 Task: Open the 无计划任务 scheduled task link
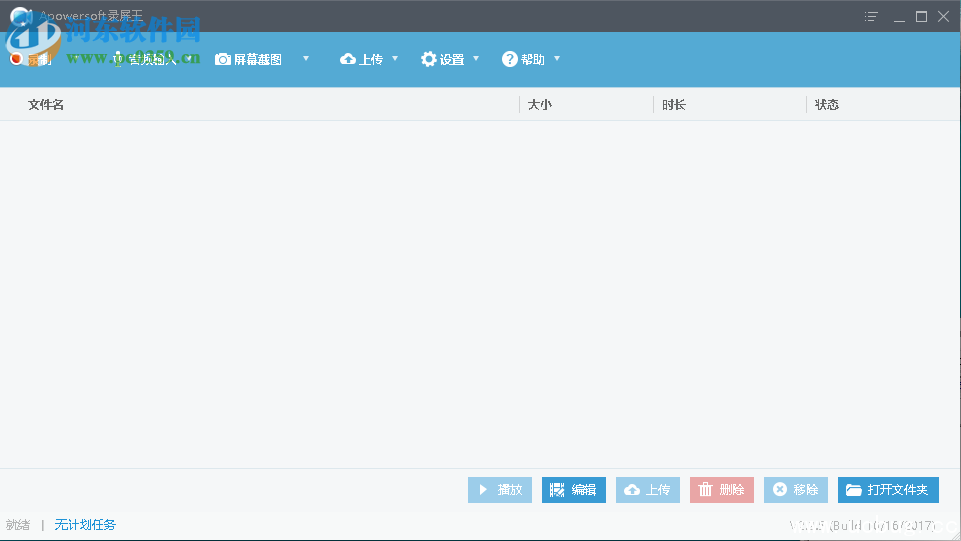(x=85, y=524)
